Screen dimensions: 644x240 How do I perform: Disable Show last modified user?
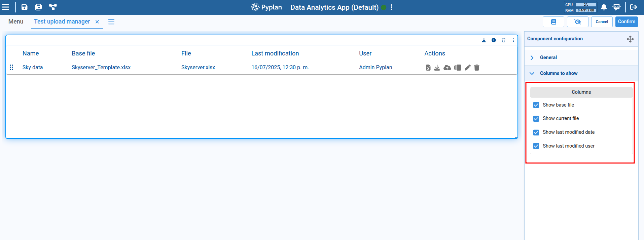(x=536, y=146)
